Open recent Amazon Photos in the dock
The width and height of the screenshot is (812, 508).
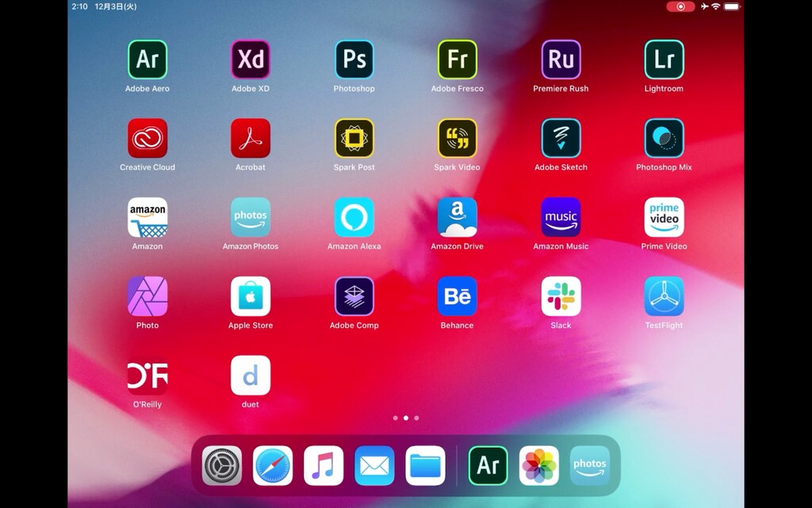tap(590, 465)
